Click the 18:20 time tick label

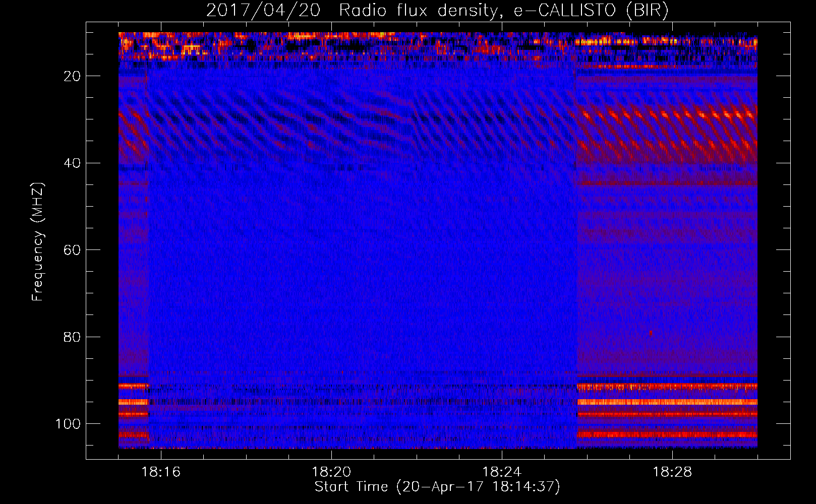(x=331, y=472)
